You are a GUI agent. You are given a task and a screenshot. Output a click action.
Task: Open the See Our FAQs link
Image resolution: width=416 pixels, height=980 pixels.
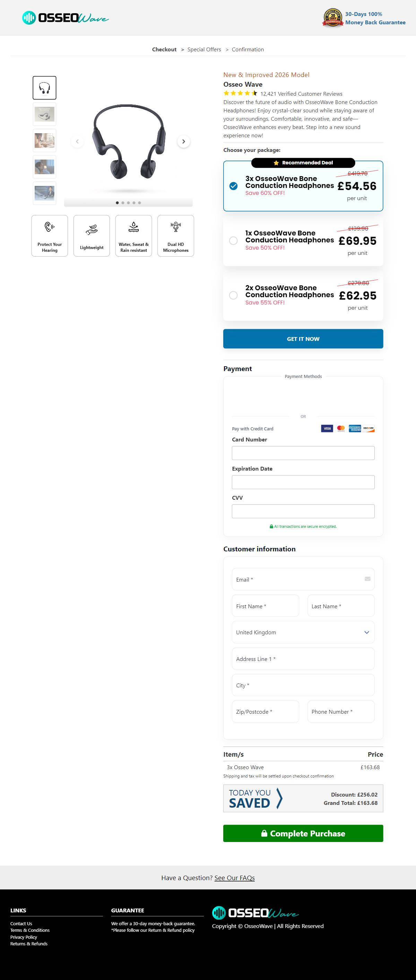pos(235,878)
